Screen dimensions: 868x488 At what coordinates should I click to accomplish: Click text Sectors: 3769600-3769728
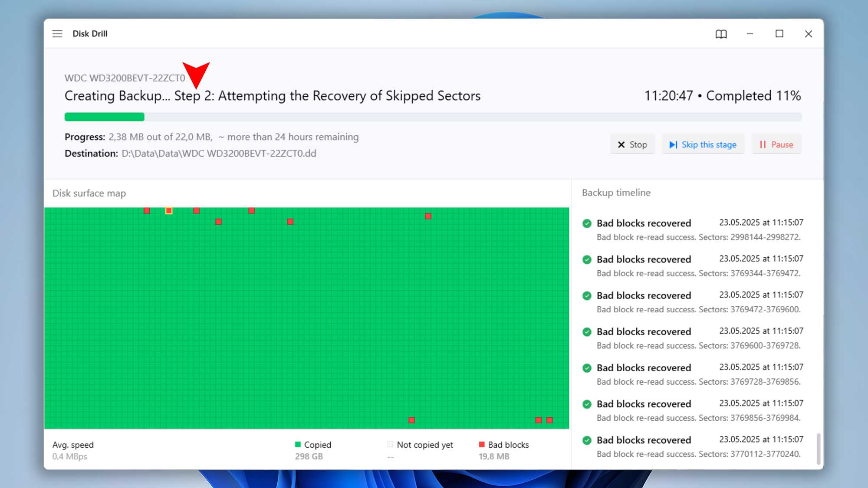(750, 346)
